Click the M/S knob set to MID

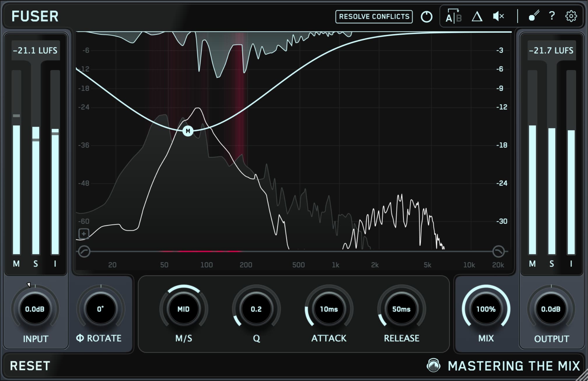click(x=184, y=309)
